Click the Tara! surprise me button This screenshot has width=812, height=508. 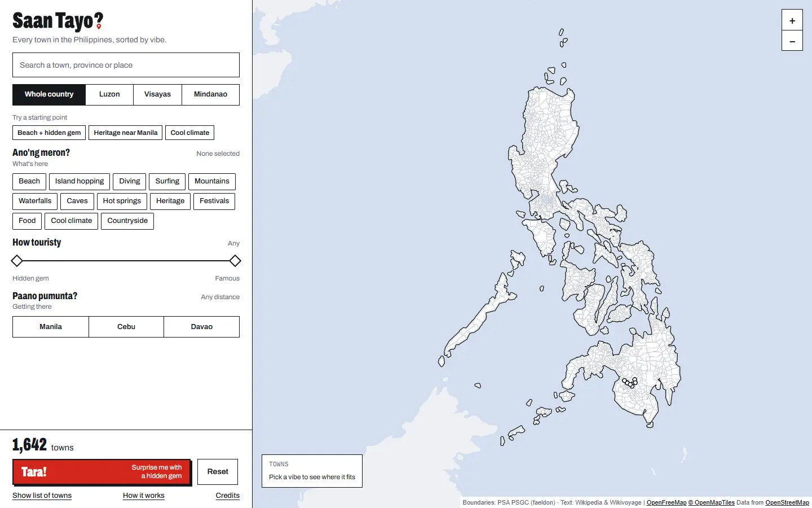pyautogui.click(x=101, y=472)
